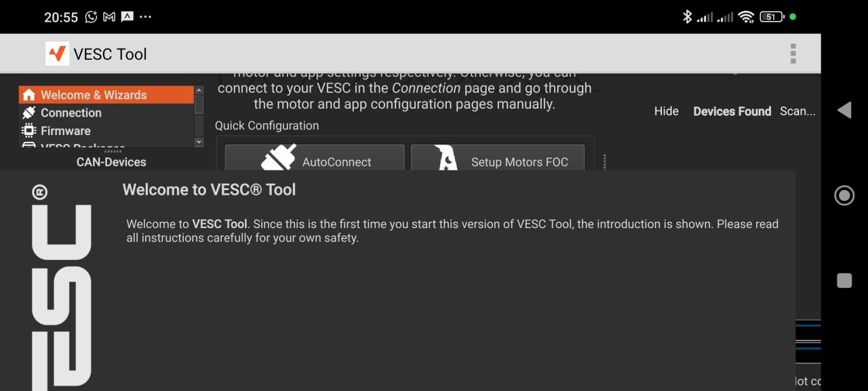Tap the plug icon on AutoConnect
This screenshot has width=868, height=391.
[279, 158]
